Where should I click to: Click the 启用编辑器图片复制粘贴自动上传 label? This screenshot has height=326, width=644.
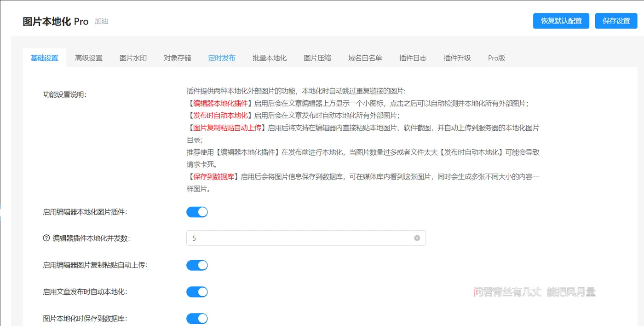[x=95, y=265]
